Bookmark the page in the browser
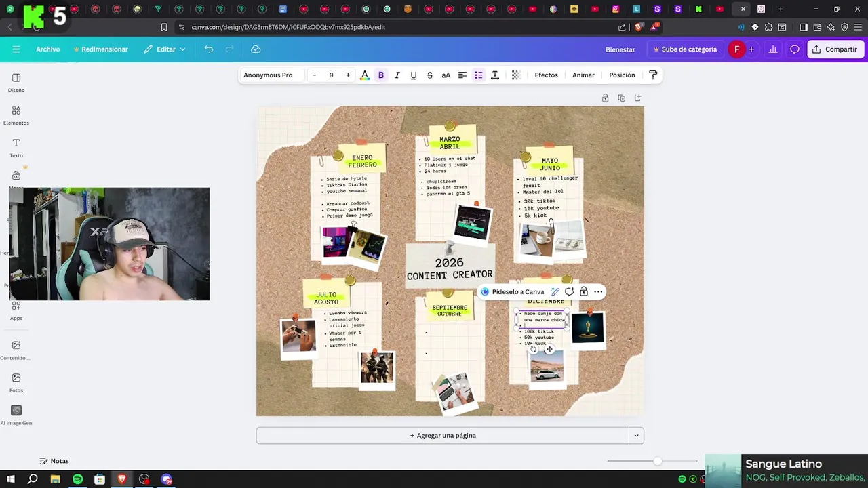868x488 pixels. [164, 27]
